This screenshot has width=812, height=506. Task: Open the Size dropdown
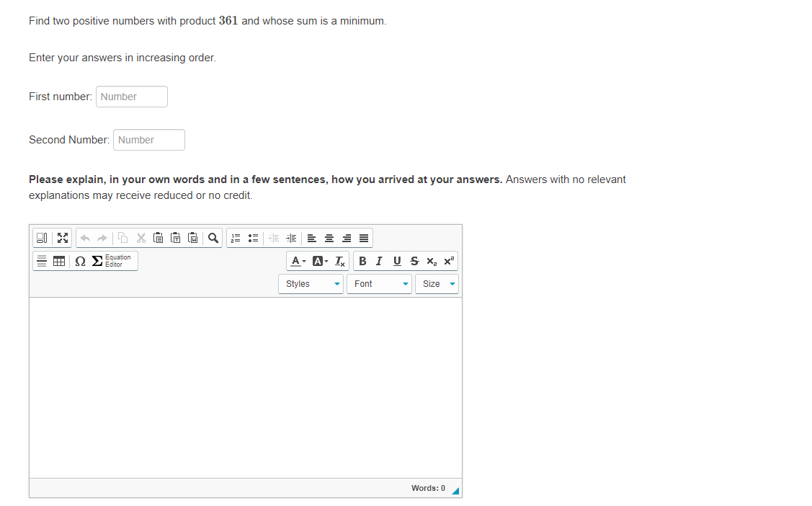click(x=437, y=283)
